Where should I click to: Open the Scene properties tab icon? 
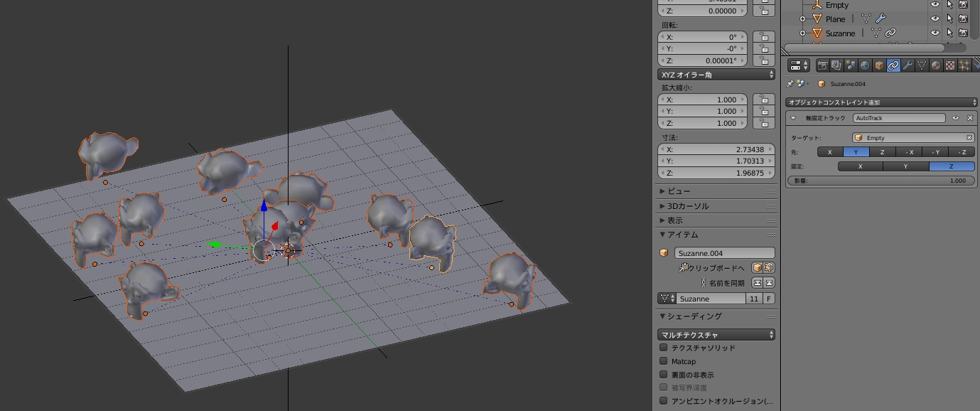tap(851, 65)
